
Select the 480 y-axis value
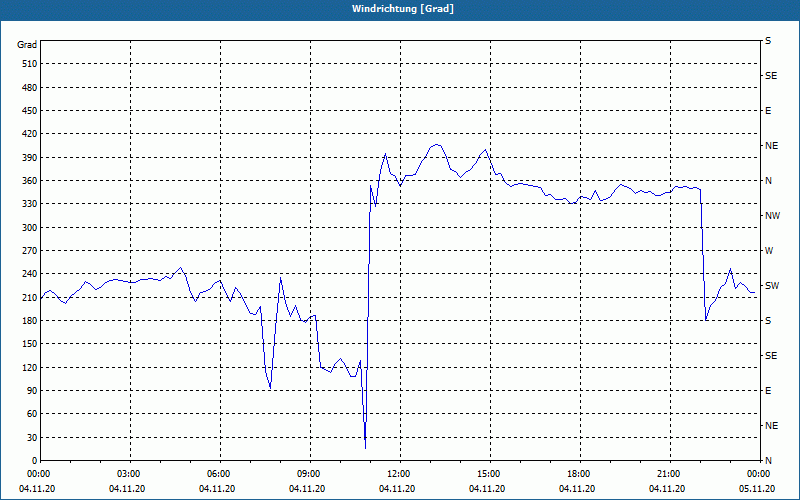point(30,88)
